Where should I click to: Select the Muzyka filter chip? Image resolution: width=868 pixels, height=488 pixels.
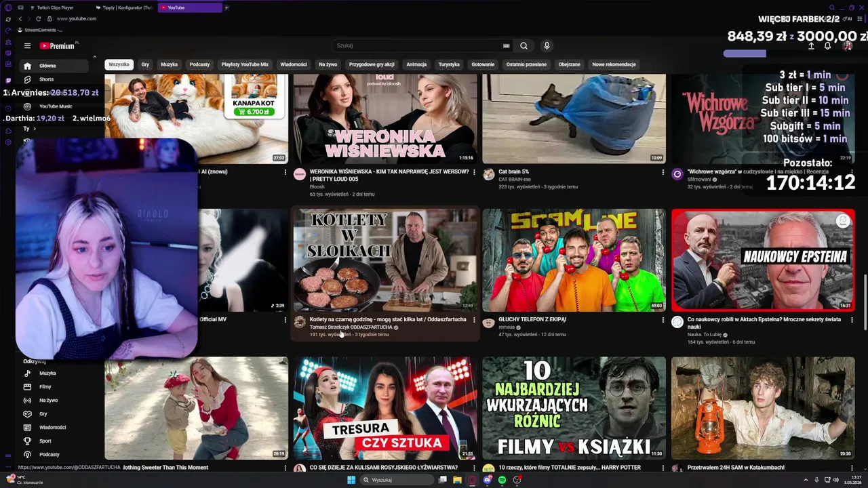pyautogui.click(x=169, y=64)
